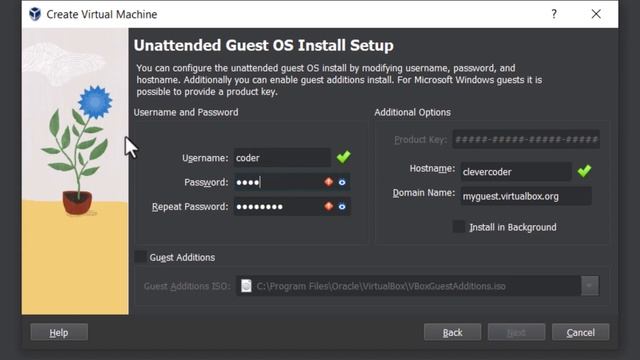
Task: Edit the Hostname field clevercoder
Action: (x=516, y=172)
